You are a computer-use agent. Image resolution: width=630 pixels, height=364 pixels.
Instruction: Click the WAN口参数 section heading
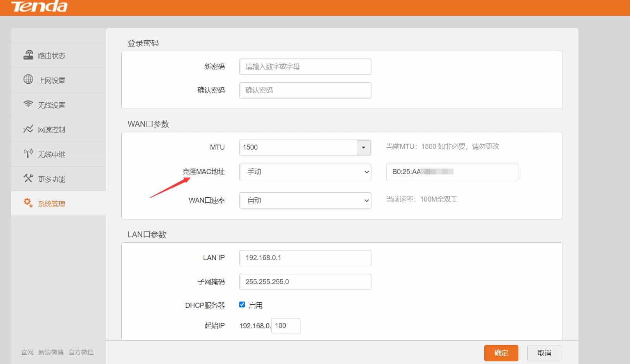(148, 124)
